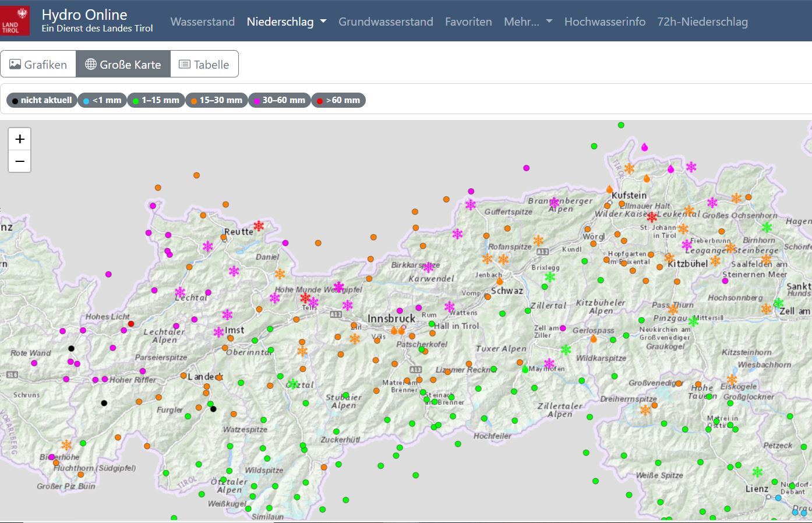
Task: Click the Kufstein map label
Action: [x=629, y=195]
